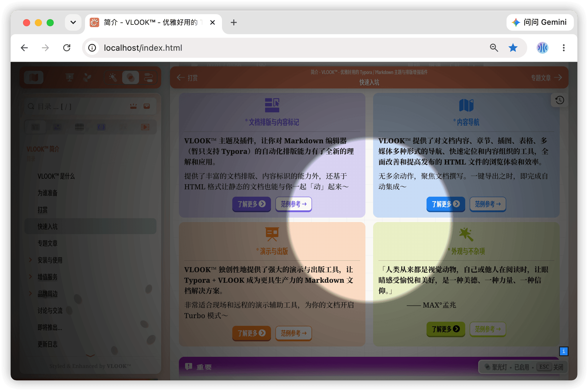Click the 外观与不杂项 magic wand icon
Image resolution: width=588 pixels, height=391 pixels.
click(466, 234)
